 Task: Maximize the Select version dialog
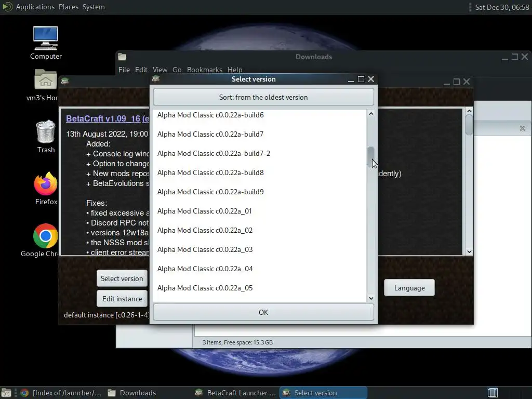361,79
